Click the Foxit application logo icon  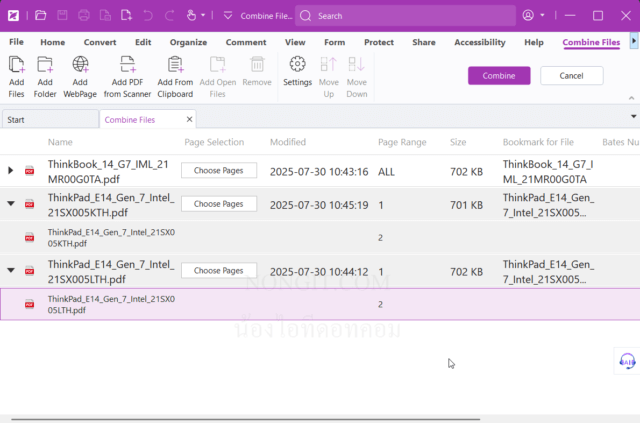tap(13, 16)
